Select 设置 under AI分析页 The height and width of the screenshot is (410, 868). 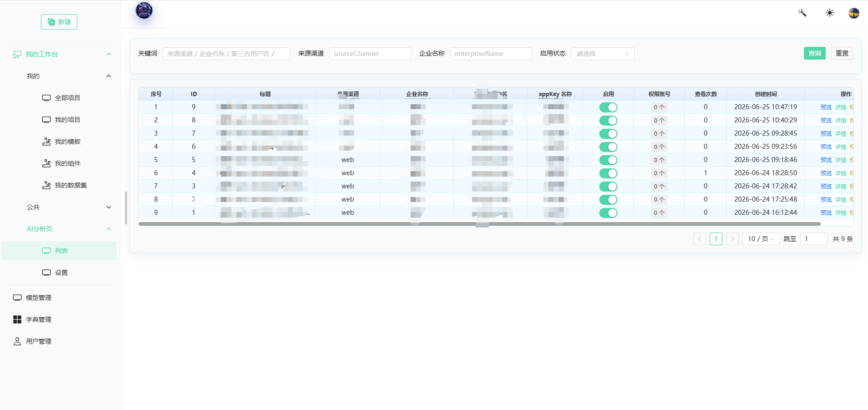[61, 273]
